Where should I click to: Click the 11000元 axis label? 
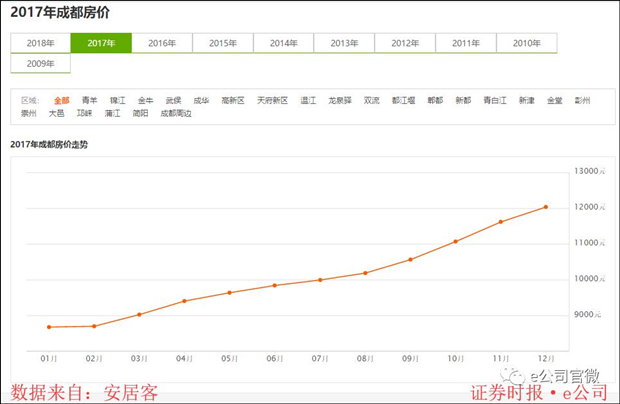(590, 243)
